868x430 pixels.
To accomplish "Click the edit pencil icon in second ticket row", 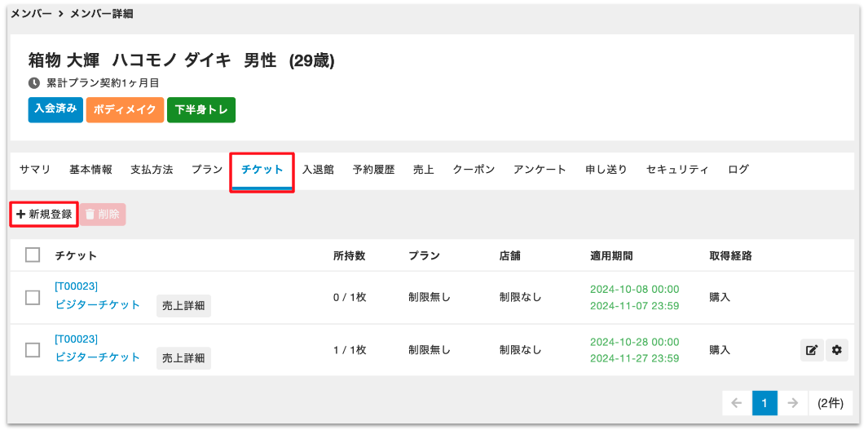I will pyautogui.click(x=812, y=351).
